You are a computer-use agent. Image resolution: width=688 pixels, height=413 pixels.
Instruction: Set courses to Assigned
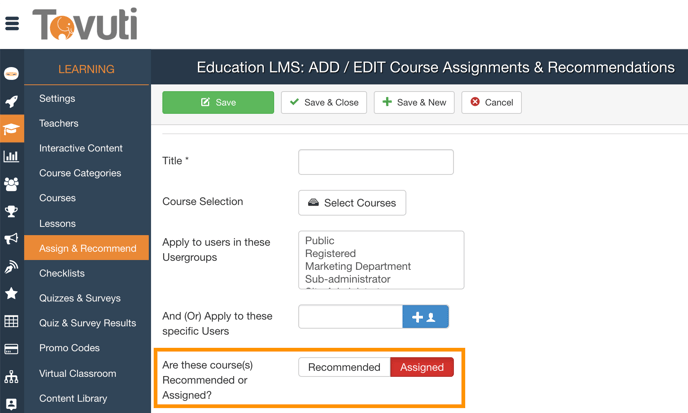pos(422,367)
